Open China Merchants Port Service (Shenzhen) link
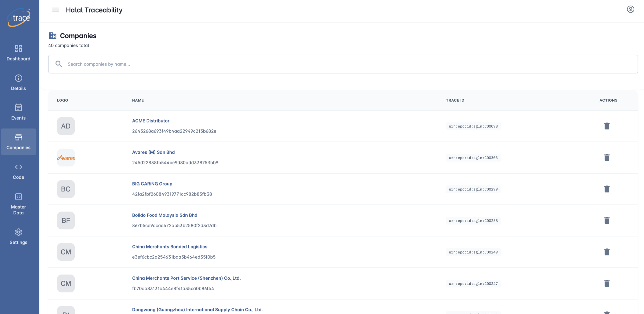This screenshot has width=644, height=314. point(186,278)
